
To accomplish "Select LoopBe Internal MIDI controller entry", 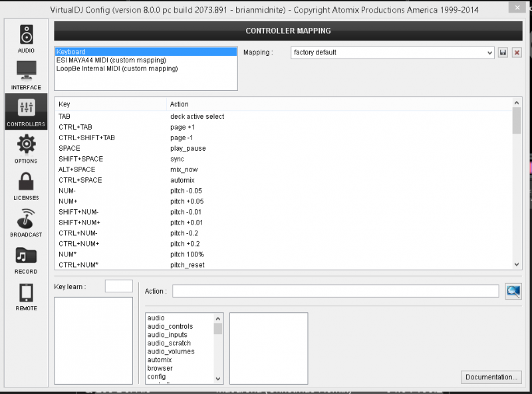I will point(117,68).
